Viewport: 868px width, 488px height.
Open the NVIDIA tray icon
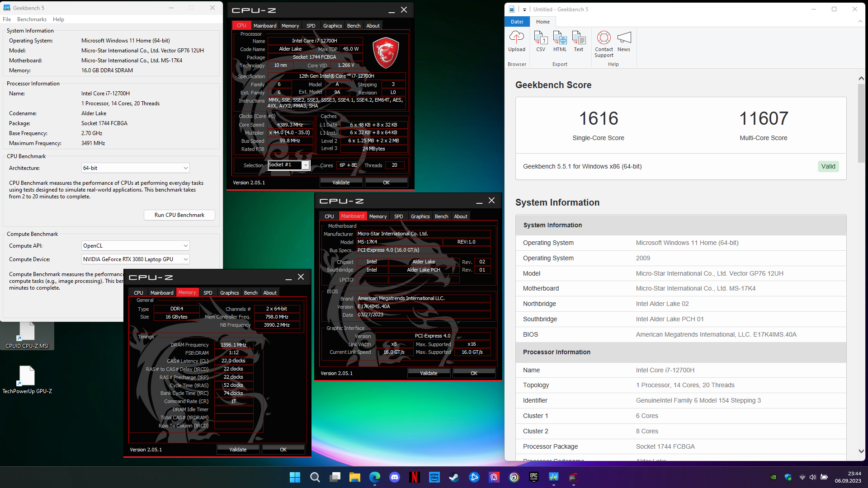tap(774, 477)
